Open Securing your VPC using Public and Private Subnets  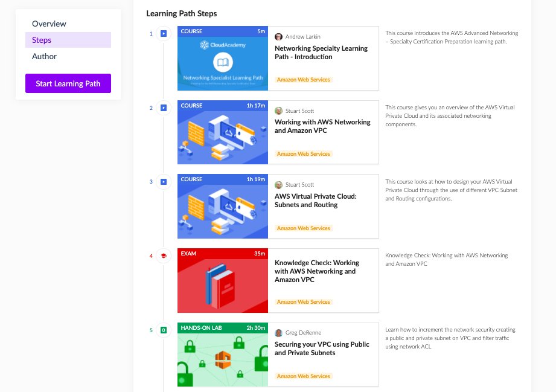(322, 349)
